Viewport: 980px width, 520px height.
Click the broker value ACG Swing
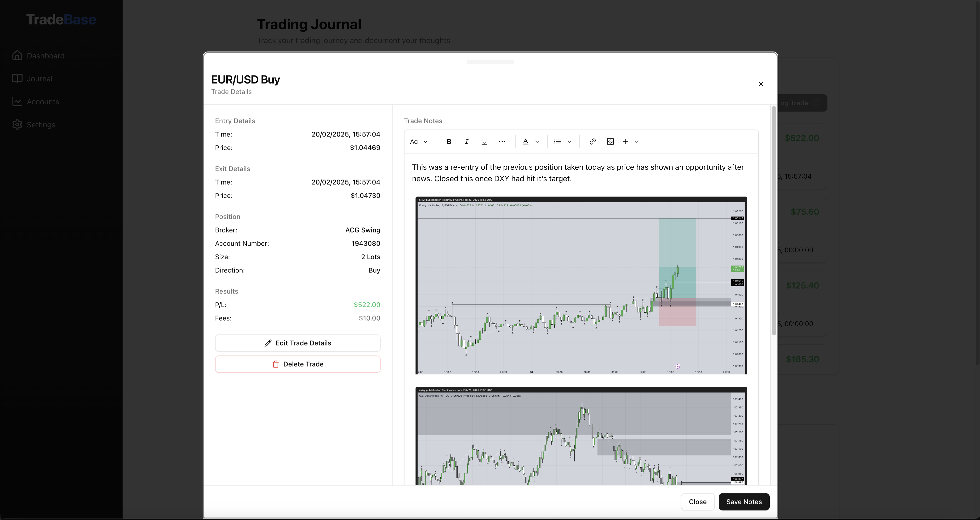pos(363,230)
